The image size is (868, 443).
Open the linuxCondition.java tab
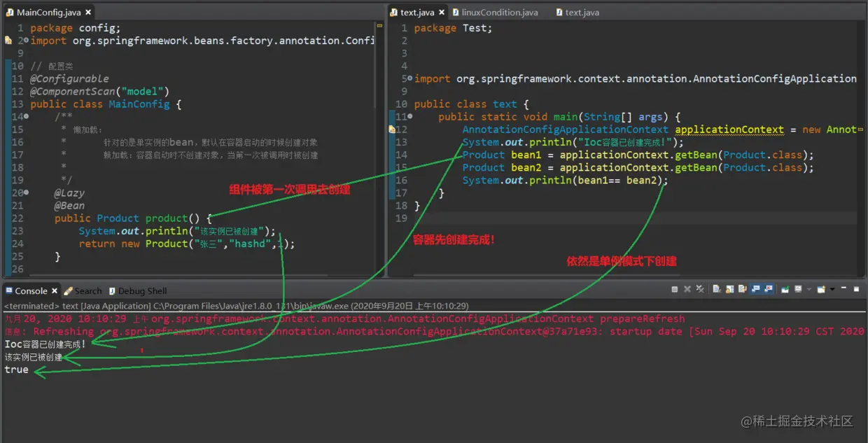[x=494, y=12]
